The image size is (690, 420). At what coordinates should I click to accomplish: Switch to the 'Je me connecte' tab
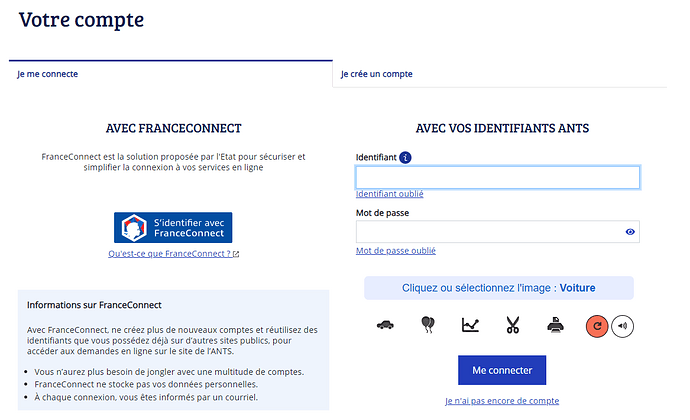[48, 74]
